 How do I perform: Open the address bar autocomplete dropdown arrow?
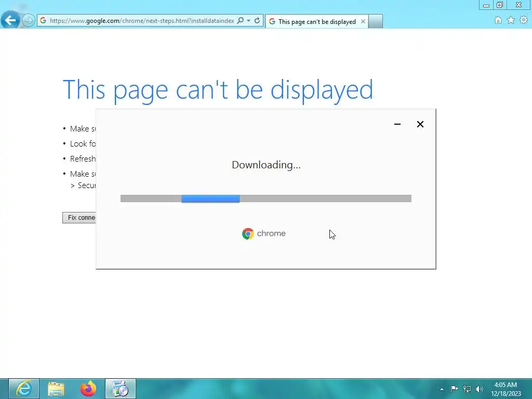coord(249,21)
